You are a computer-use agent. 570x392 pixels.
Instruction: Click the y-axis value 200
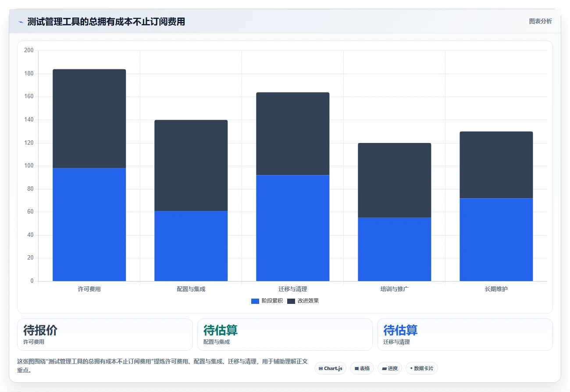(x=29, y=50)
